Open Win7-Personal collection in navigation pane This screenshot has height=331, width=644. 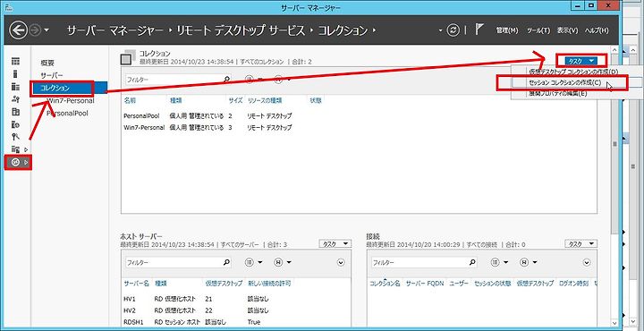(71, 100)
